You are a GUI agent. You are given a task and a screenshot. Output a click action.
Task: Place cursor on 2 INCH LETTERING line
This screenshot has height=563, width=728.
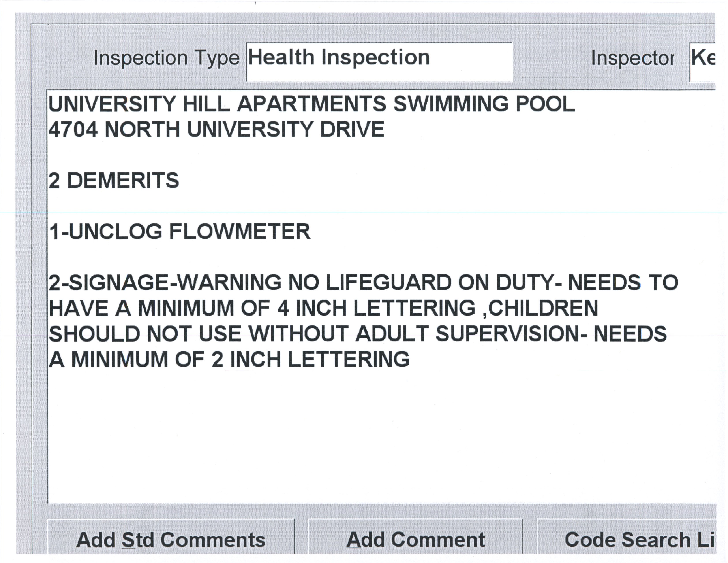click(229, 359)
